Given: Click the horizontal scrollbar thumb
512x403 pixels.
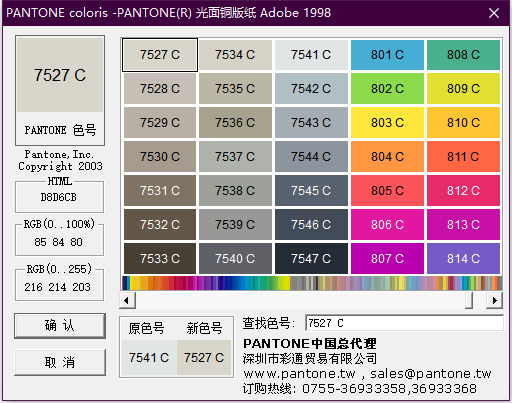Looking at the screenshot, I should tap(469, 300).
